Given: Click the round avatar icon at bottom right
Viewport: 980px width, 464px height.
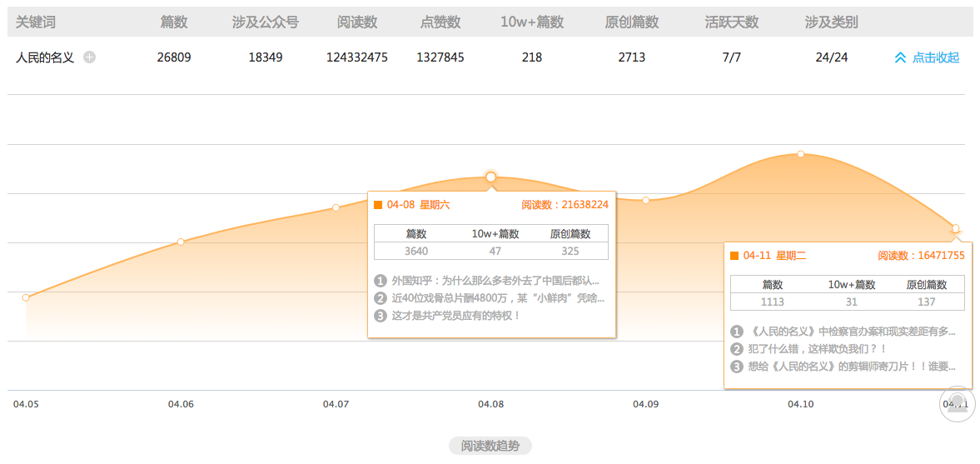Looking at the screenshot, I should tap(956, 404).
